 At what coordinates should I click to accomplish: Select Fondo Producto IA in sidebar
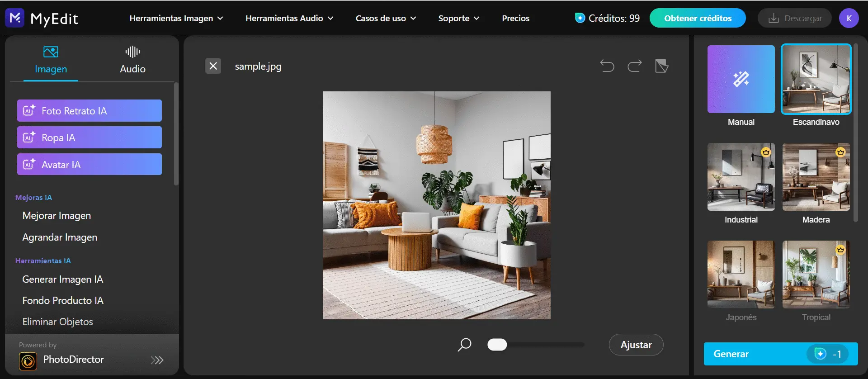pos(63,300)
